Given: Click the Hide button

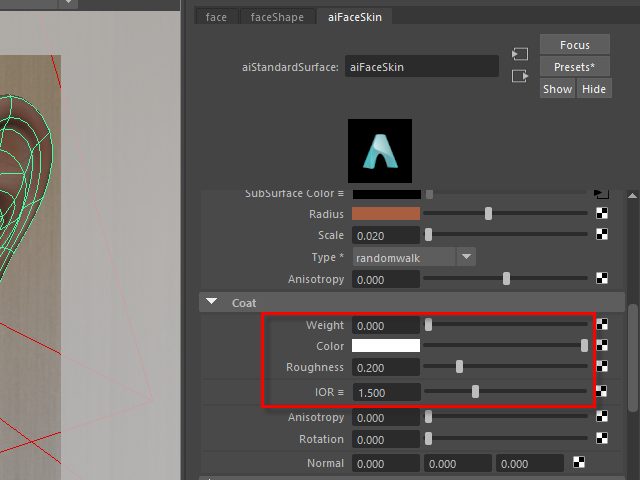Looking at the screenshot, I should tap(594, 89).
